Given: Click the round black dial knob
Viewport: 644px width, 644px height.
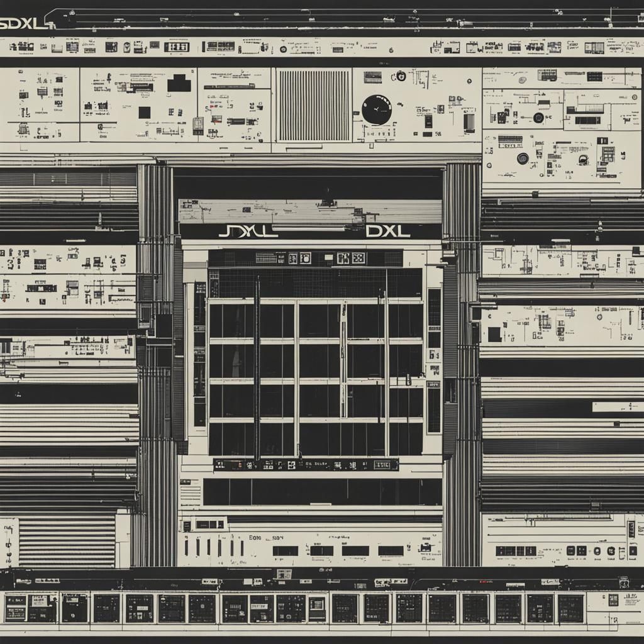Looking at the screenshot, I should point(376,109).
